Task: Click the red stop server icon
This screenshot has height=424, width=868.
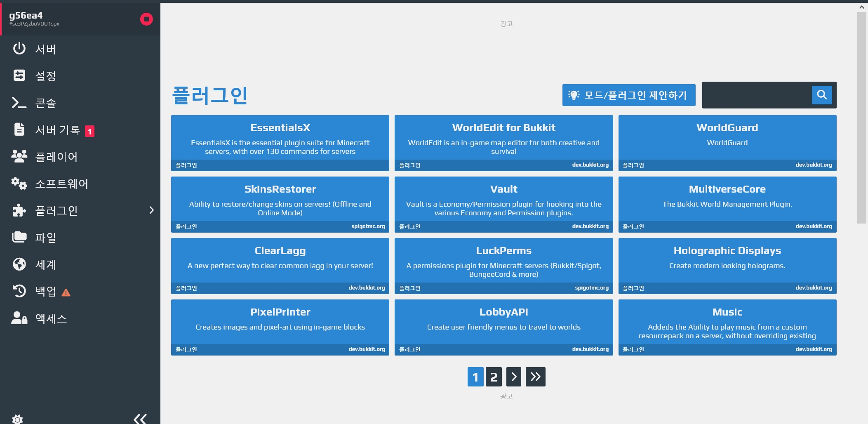Action: coord(146,19)
